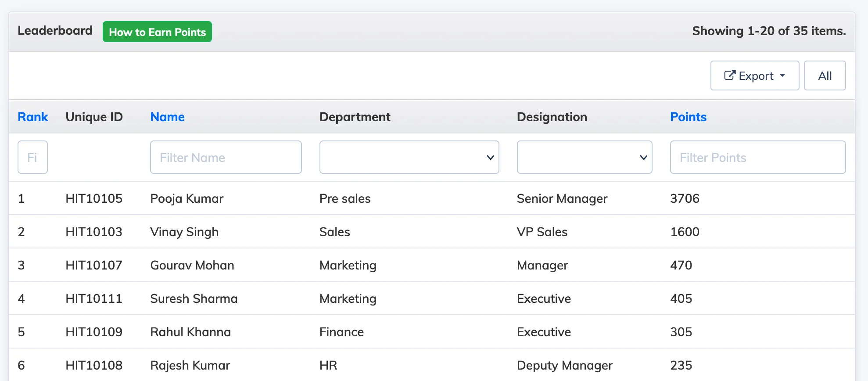Click the unique ID HIT10105
This screenshot has height=381, width=868.
94,198
